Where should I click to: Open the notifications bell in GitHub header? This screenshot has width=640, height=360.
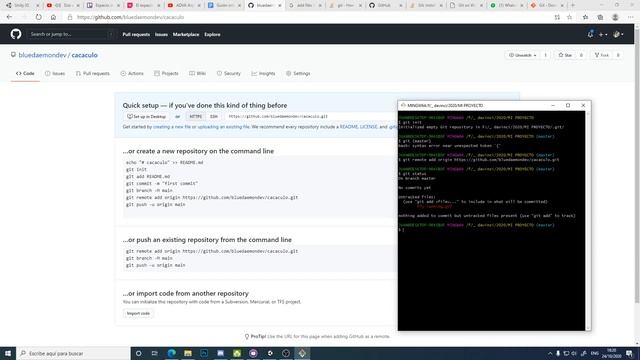pos(590,34)
